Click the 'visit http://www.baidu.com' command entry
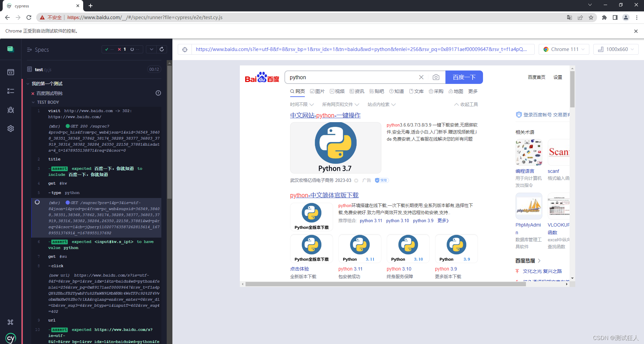Image resolution: width=644 pixels, height=344 pixels. [96, 114]
